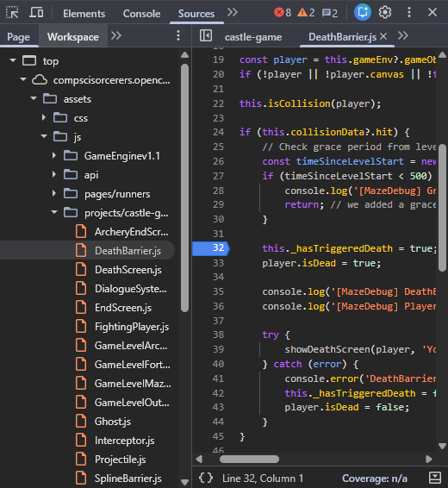Add a breakpoint at line 24
The height and width of the screenshot is (488, 448).
tap(219, 132)
